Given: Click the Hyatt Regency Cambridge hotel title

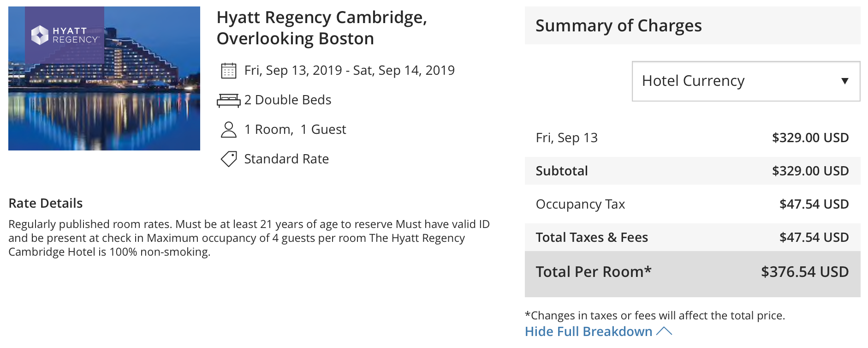Looking at the screenshot, I should (x=322, y=28).
